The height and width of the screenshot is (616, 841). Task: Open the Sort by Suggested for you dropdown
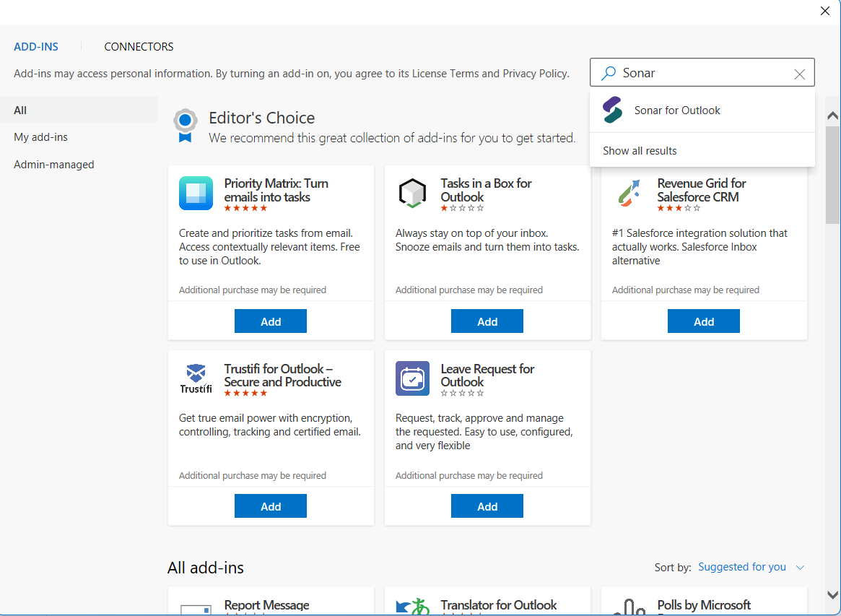742,567
